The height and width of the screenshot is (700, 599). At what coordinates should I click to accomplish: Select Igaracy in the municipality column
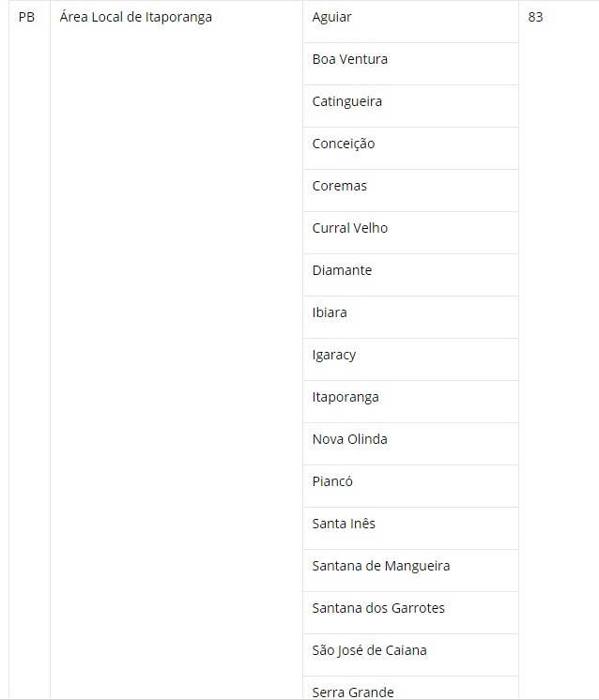click(x=334, y=355)
